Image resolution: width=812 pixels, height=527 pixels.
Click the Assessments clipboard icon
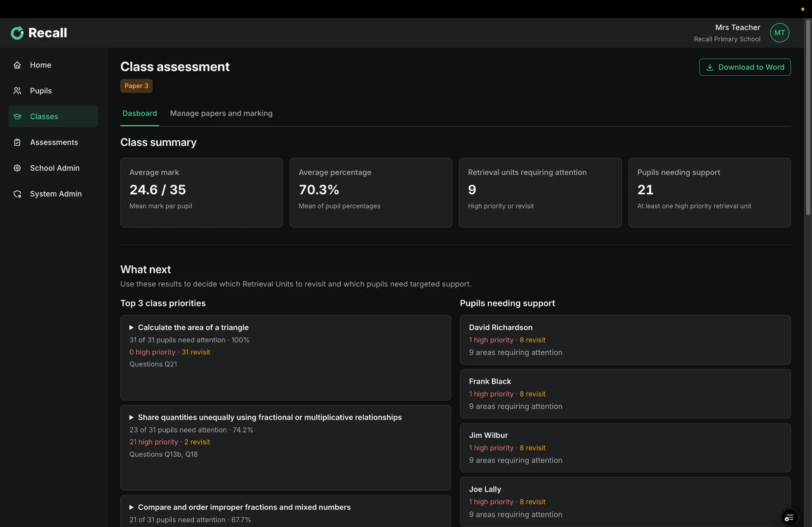[x=17, y=142]
